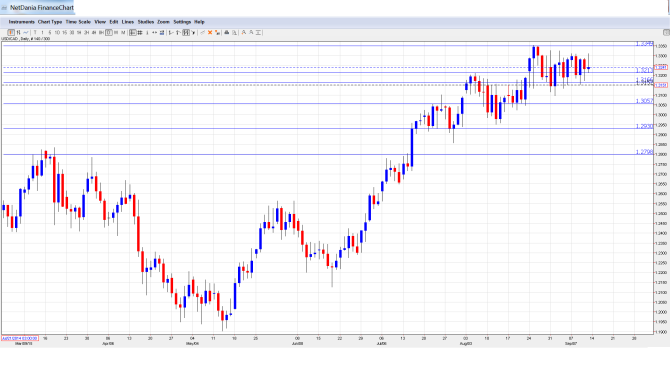
Task: Click the Help menu
Action: 199,22
